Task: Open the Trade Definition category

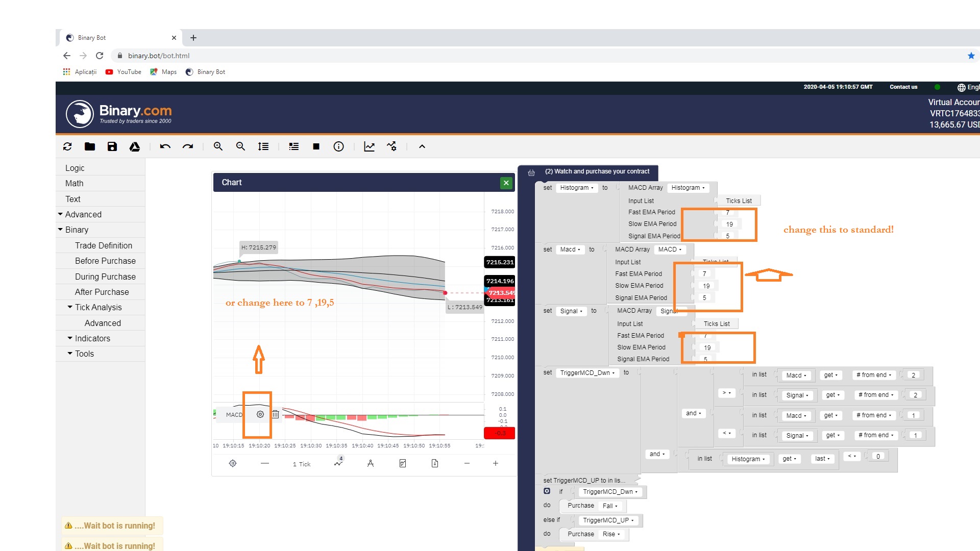Action: [x=104, y=245]
